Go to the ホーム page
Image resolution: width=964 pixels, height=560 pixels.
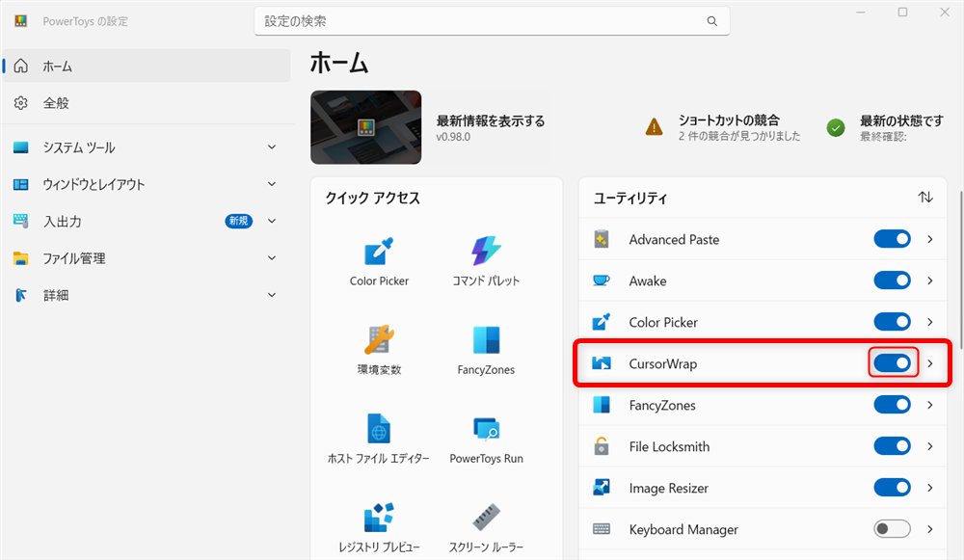(145, 66)
